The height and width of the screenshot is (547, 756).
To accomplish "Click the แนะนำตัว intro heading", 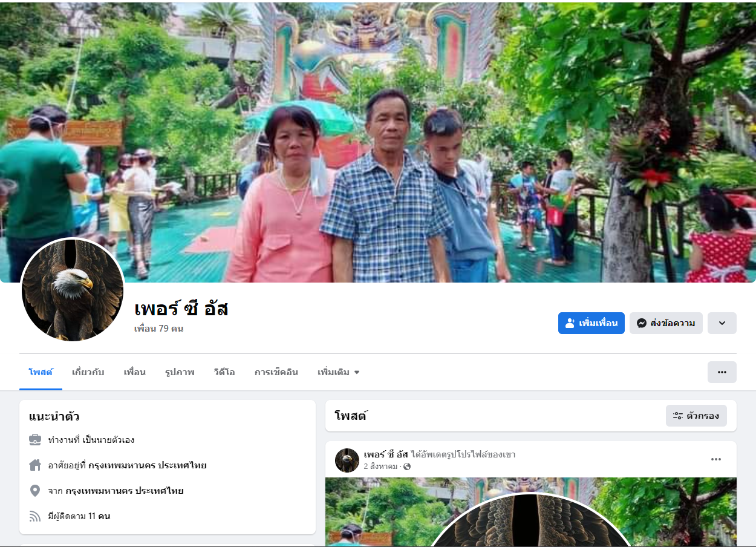I will (54, 416).
